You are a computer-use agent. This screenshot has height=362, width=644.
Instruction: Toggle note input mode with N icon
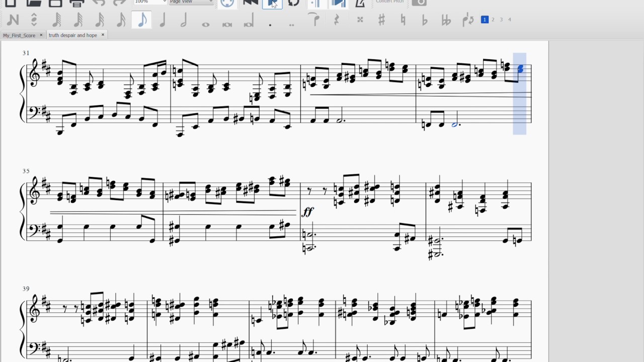tap(13, 20)
